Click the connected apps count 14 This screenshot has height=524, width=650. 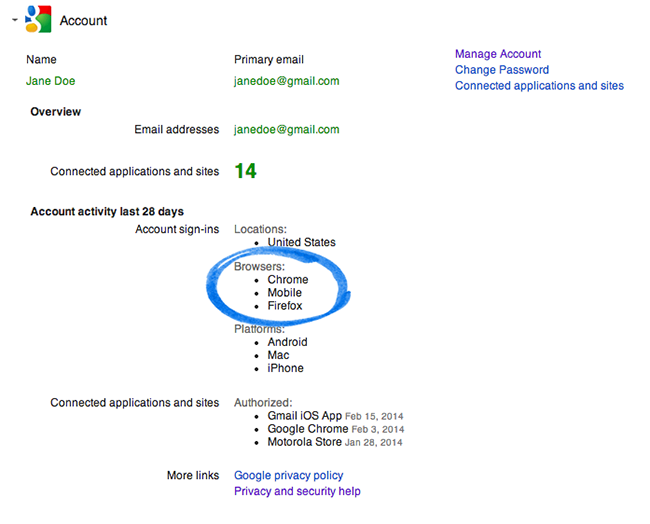coord(245,171)
